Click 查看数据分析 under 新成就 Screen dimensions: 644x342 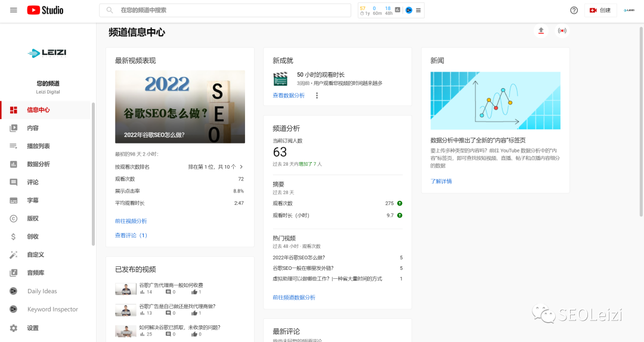click(x=289, y=95)
